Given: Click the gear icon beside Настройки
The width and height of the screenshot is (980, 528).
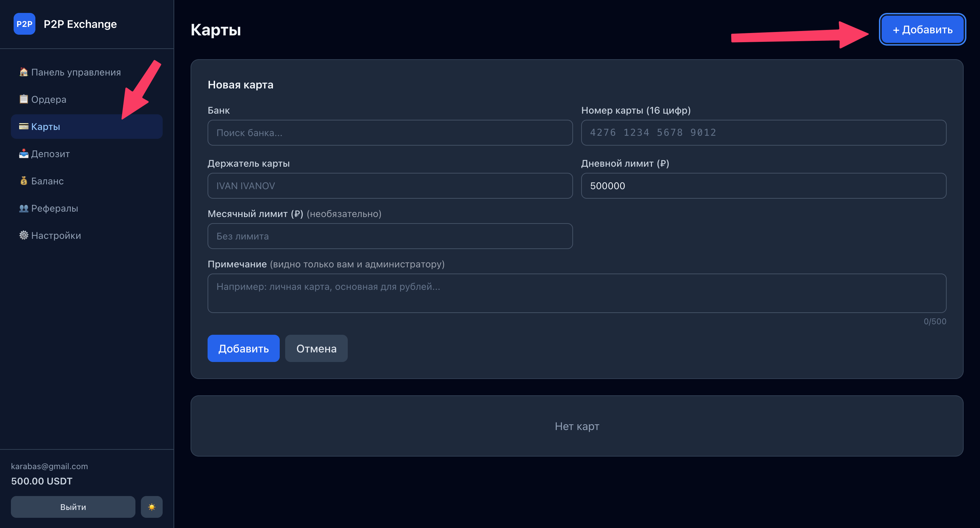Looking at the screenshot, I should 23,235.
